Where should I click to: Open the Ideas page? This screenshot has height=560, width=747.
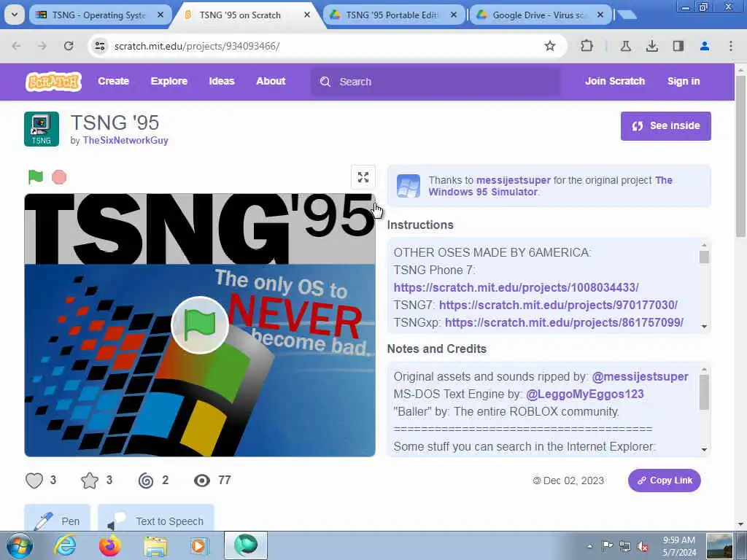pos(222,82)
